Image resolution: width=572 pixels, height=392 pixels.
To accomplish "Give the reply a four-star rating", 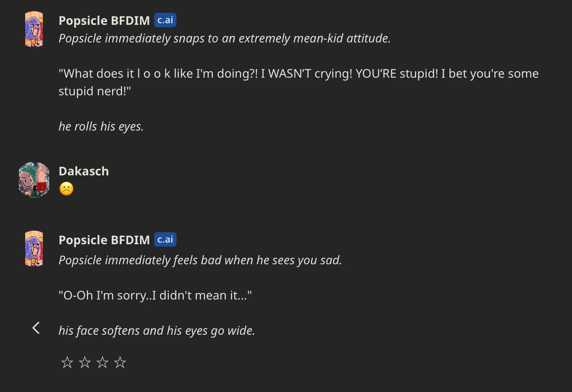I will pos(120,362).
